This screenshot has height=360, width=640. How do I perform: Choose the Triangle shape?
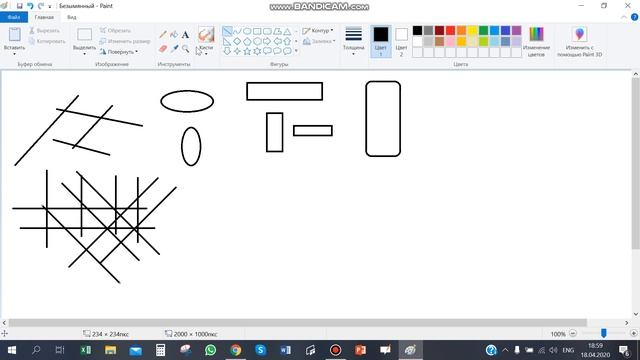[287, 31]
